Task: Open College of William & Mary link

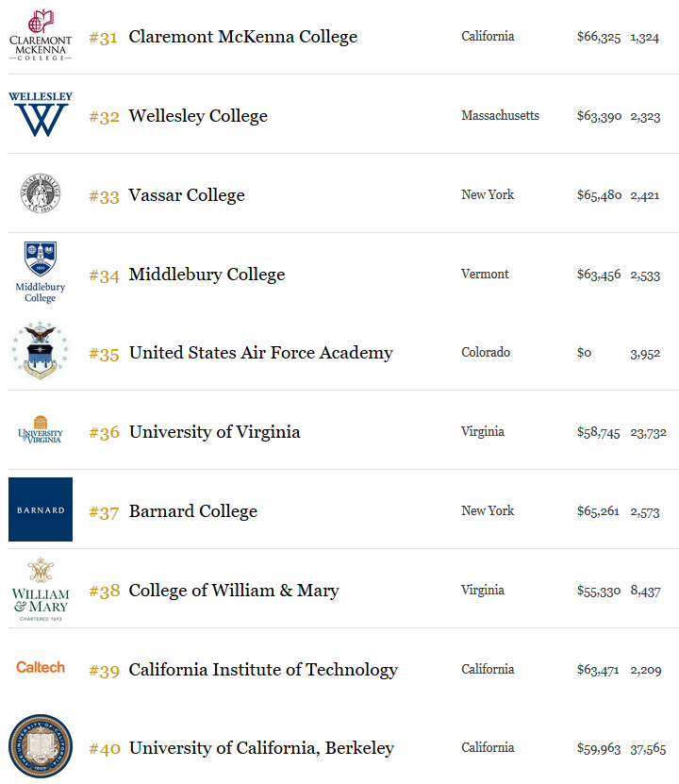Action: pos(234,590)
